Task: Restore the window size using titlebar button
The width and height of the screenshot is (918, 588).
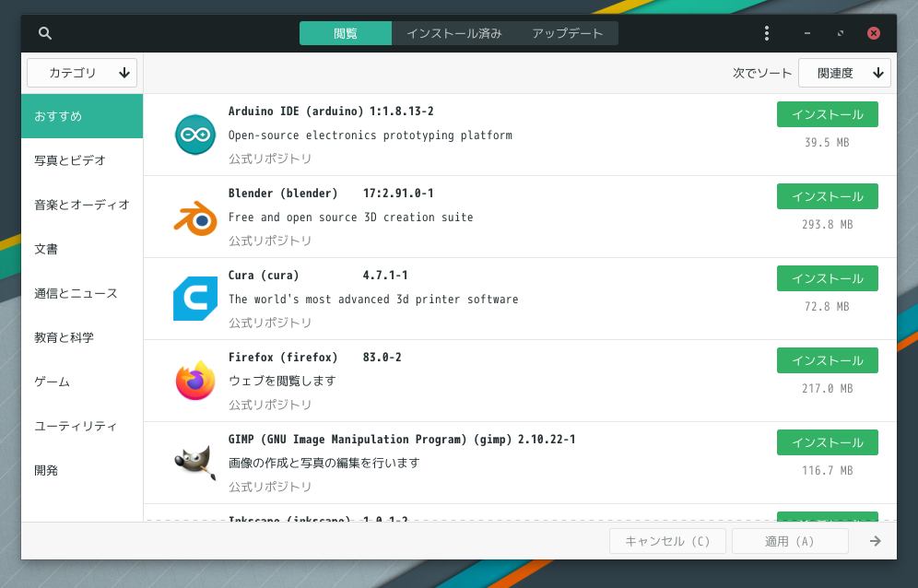Action: [841, 33]
